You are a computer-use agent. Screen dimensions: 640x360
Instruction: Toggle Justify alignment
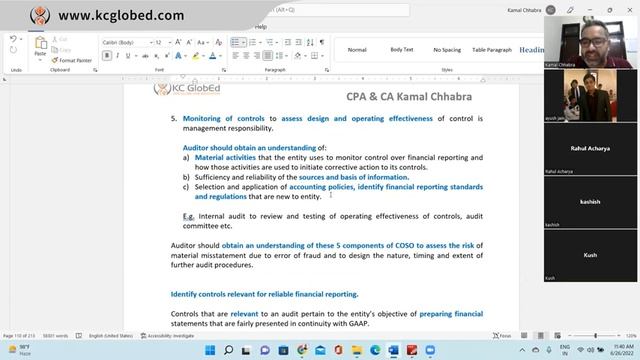[267, 56]
